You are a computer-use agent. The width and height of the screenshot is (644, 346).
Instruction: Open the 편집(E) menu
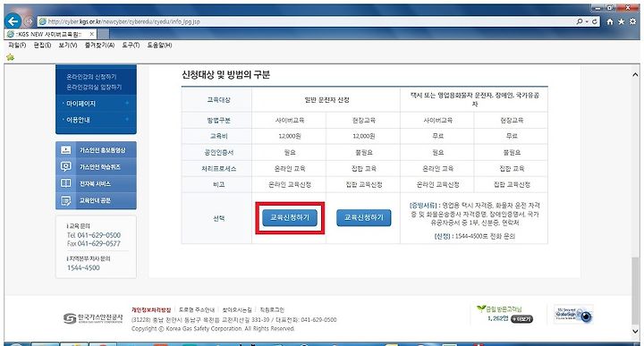tap(42, 45)
